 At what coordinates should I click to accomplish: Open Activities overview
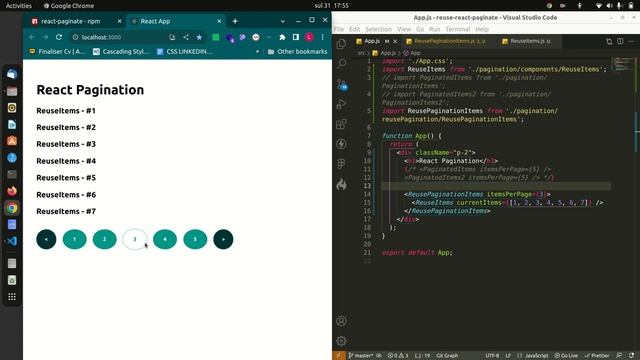[18, 6]
